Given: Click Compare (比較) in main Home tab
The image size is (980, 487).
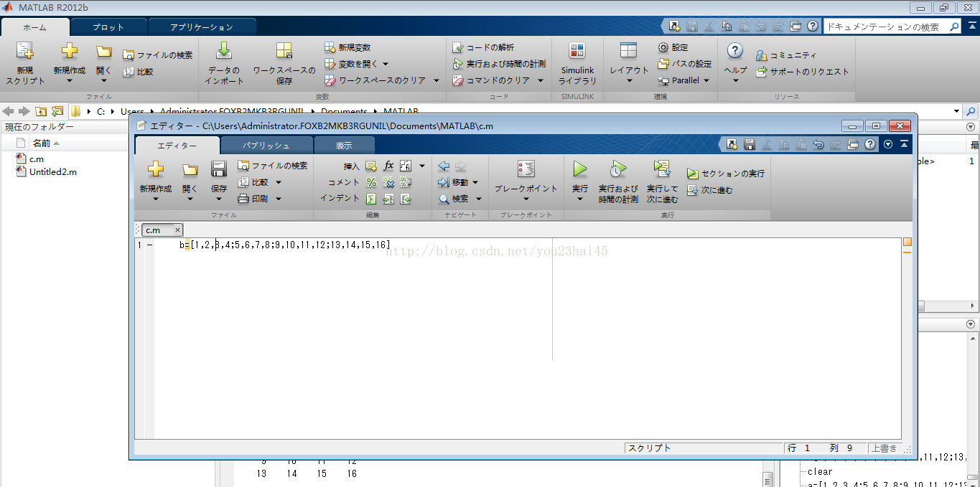Looking at the screenshot, I should (x=138, y=72).
